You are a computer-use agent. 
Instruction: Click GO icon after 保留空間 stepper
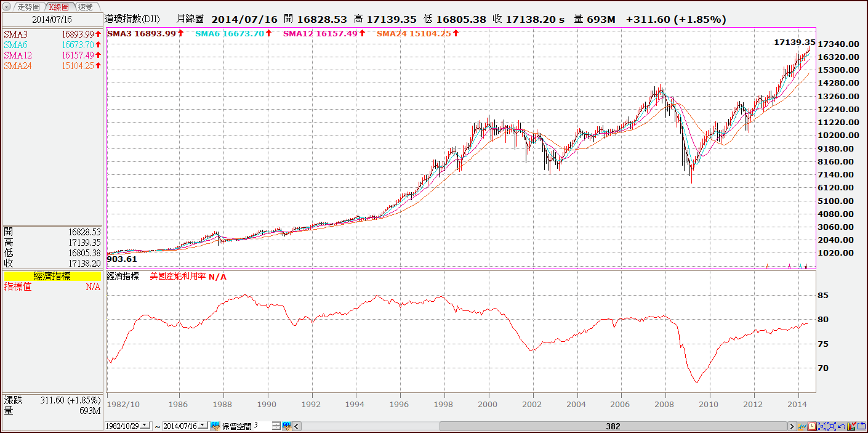pos(287,426)
